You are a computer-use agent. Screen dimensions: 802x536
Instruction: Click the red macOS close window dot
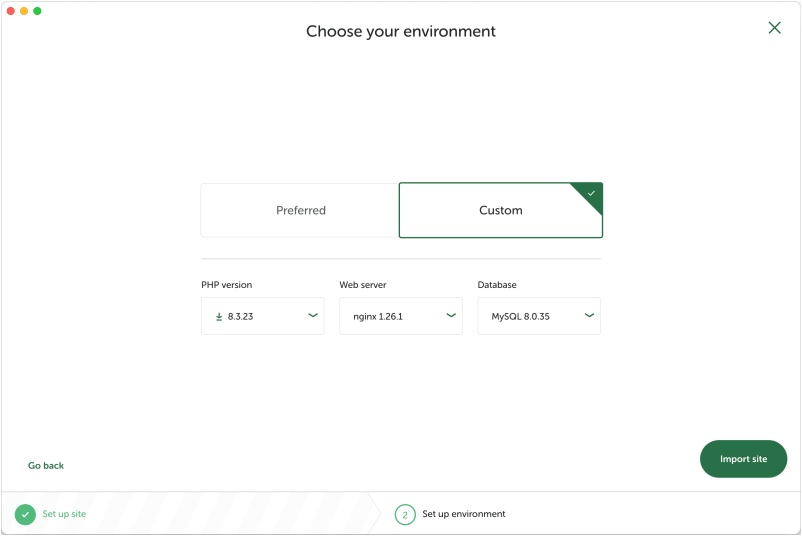pyautogui.click(x=10, y=11)
